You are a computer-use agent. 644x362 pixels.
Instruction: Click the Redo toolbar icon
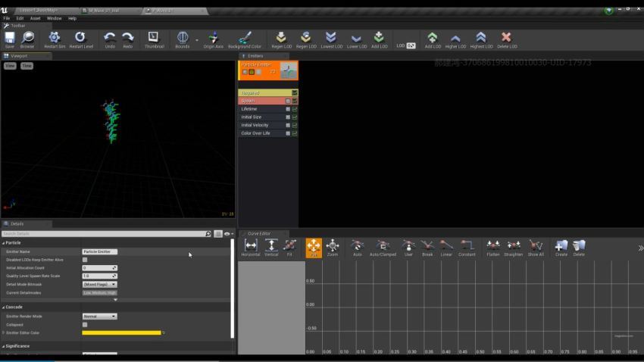(x=128, y=39)
